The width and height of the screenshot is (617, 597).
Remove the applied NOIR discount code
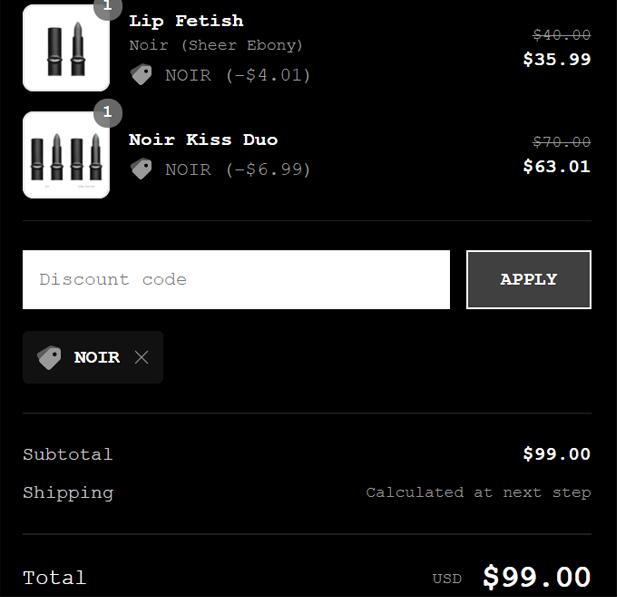pos(141,357)
